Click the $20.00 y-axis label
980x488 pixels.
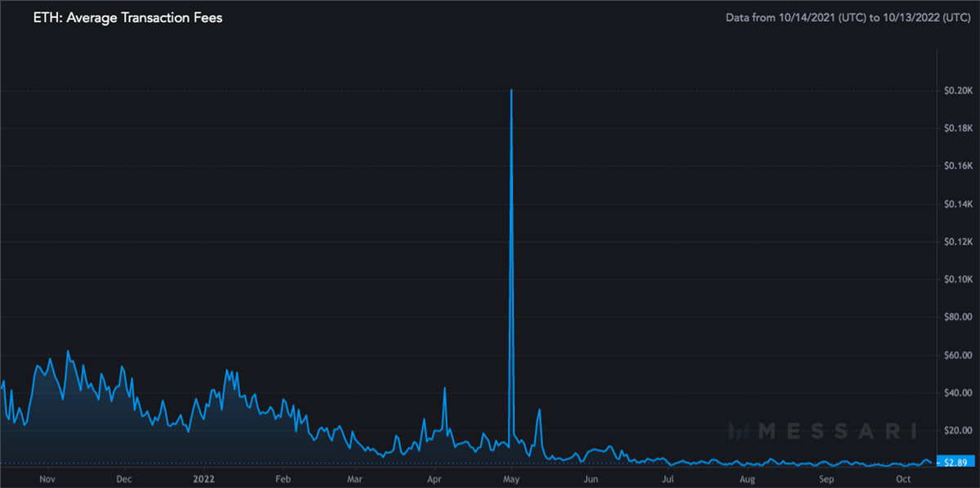click(958, 431)
